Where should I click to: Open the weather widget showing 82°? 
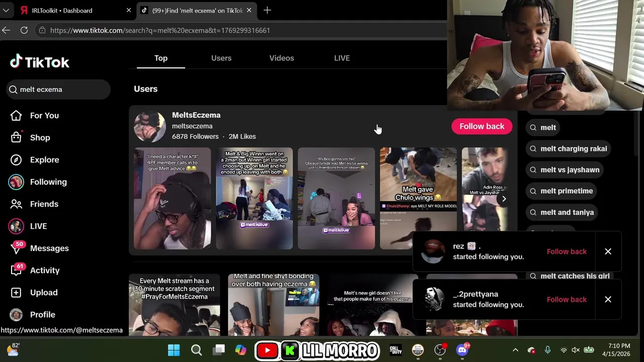tap(13, 349)
